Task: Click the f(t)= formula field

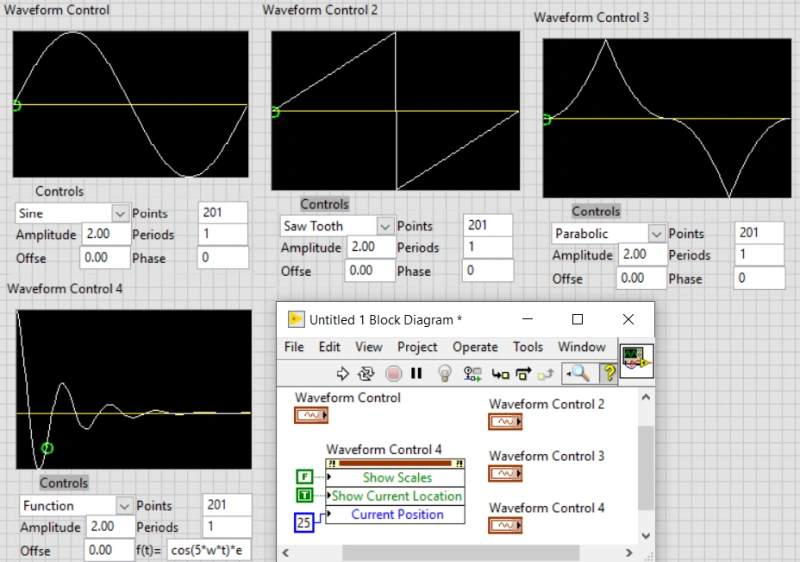Action: coord(209,550)
